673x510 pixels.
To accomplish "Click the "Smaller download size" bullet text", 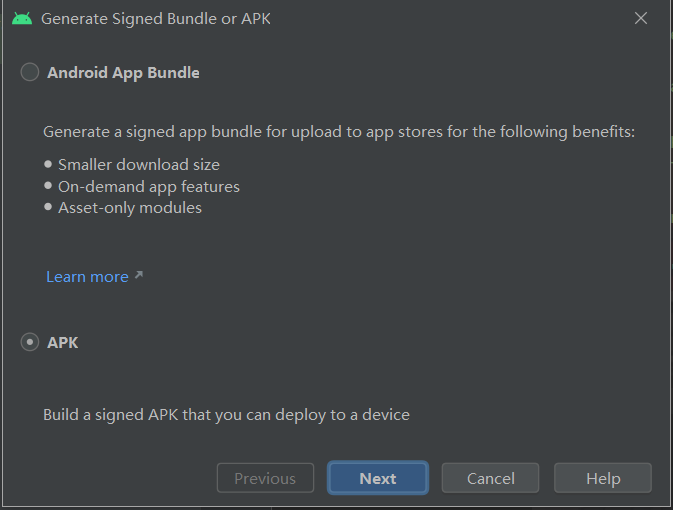I will [139, 164].
